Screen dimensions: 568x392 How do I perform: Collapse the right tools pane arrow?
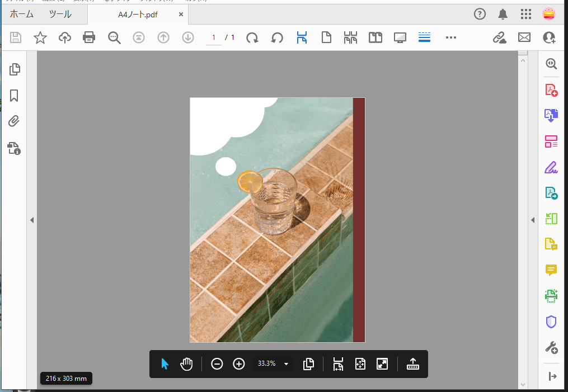[532, 220]
